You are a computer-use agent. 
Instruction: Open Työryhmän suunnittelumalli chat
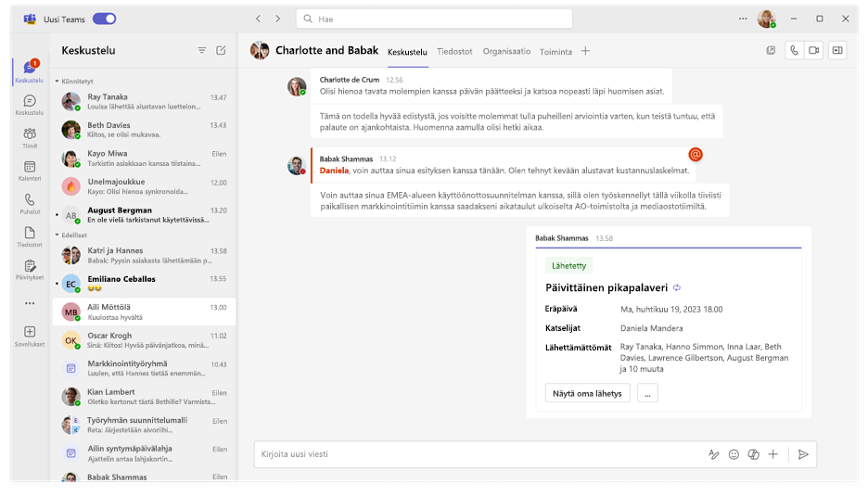(x=144, y=425)
